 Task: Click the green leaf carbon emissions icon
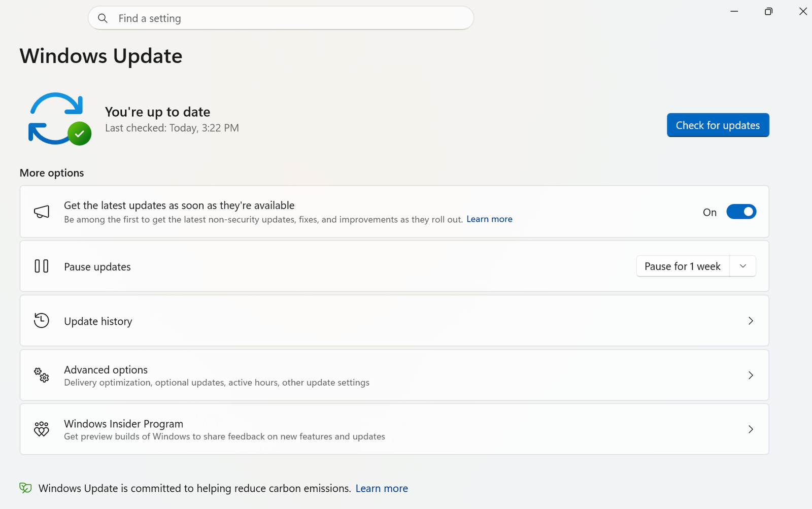click(x=25, y=488)
